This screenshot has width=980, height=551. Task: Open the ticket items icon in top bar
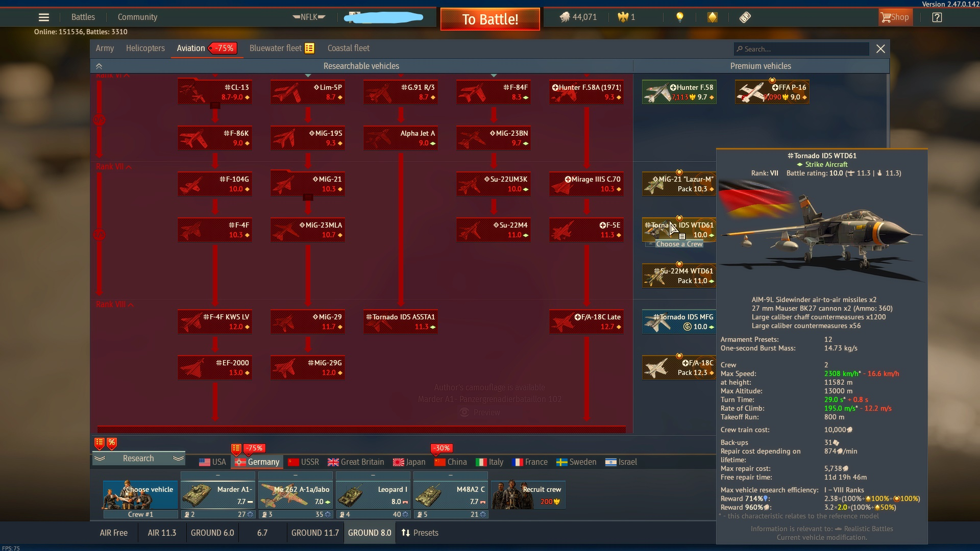[745, 17]
